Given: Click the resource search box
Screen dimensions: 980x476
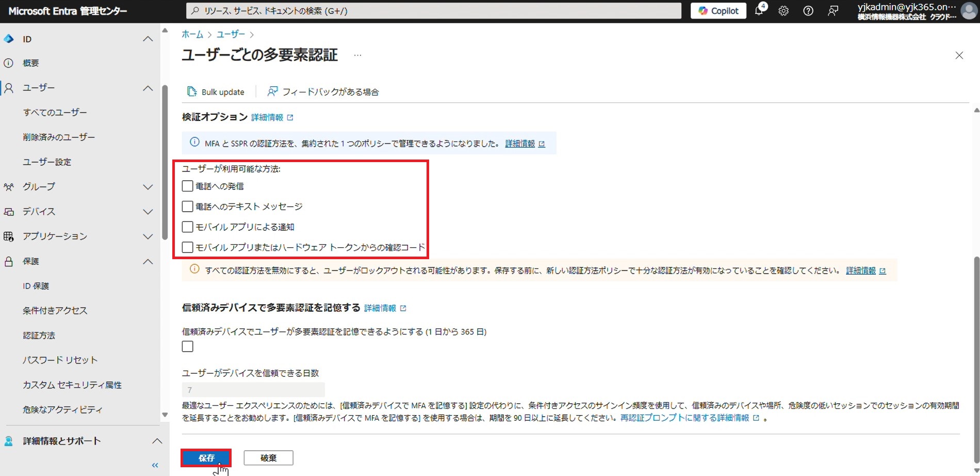Looking at the screenshot, I should pyautogui.click(x=433, y=11).
